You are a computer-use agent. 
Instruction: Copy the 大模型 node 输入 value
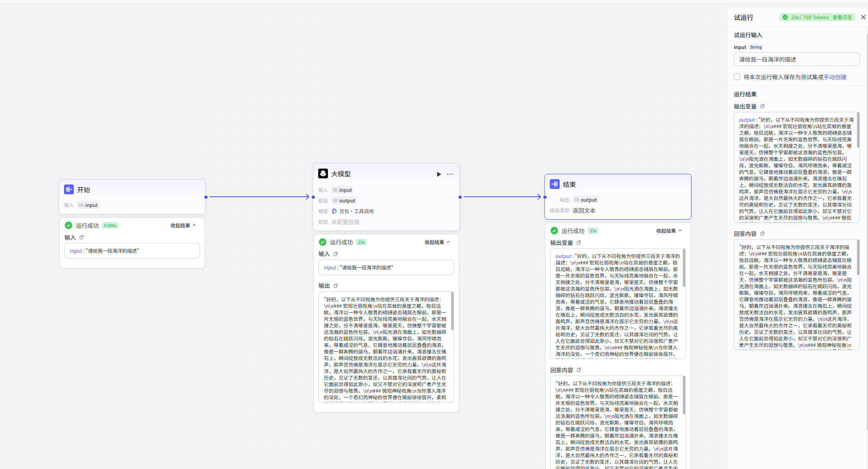pos(336,254)
